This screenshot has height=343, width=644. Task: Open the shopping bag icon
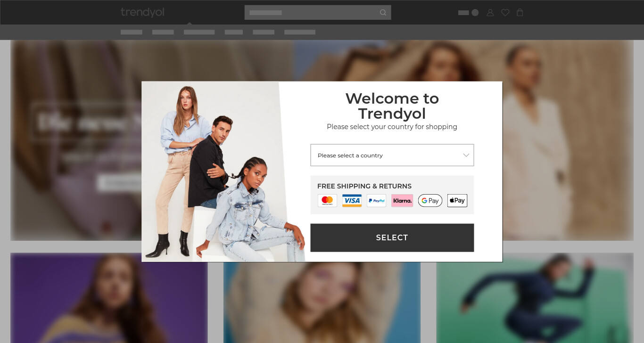pos(520,13)
